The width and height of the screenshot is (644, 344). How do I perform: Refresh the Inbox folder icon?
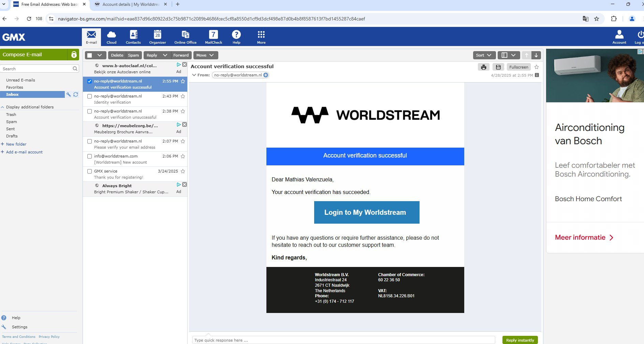point(76,94)
